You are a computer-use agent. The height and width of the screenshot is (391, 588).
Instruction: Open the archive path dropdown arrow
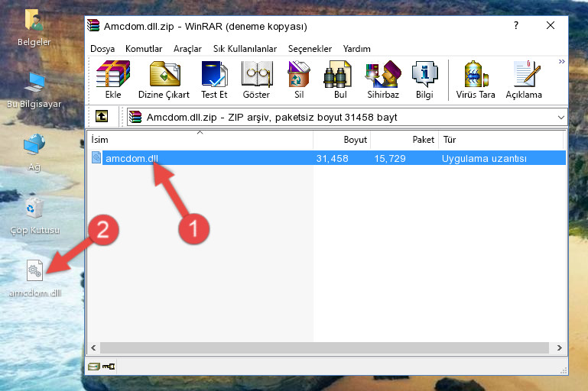click(x=561, y=118)
